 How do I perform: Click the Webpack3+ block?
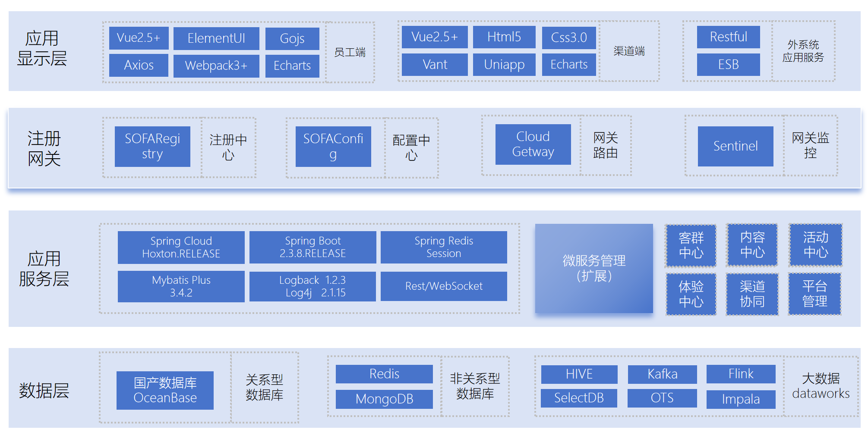(216, 66)
